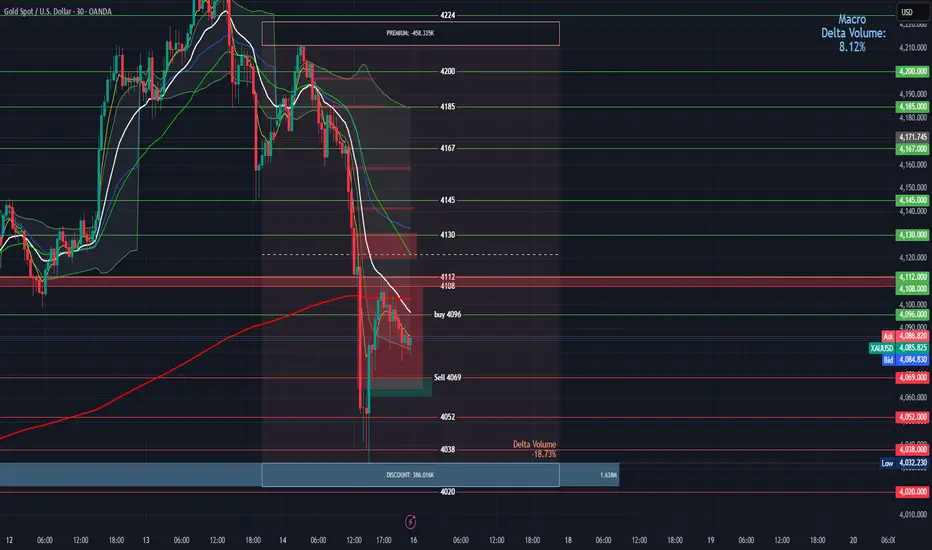Viewport: 932px width, 550px height.
Task: Click the 4130 level label on chart
Action: coord(448,235)
